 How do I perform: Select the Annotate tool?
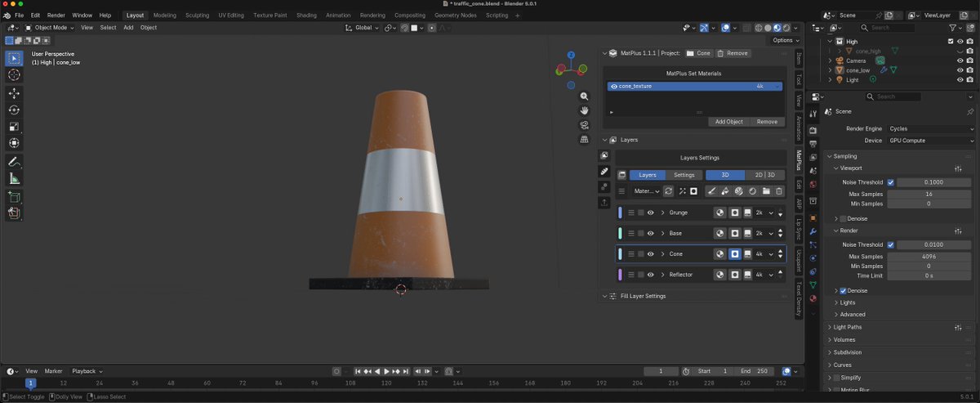tap(14, 162)
